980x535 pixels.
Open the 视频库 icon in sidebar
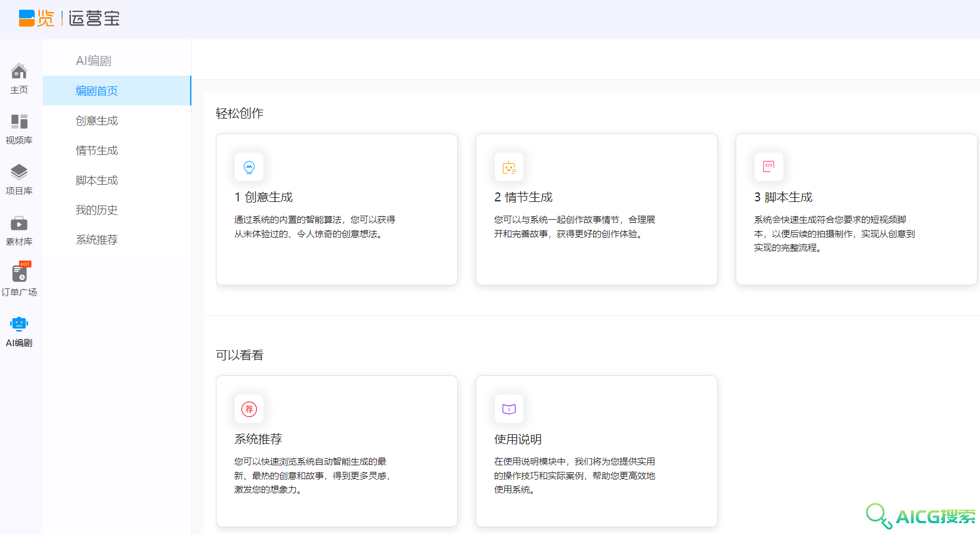pyautogui.click(x=19, y=122)
